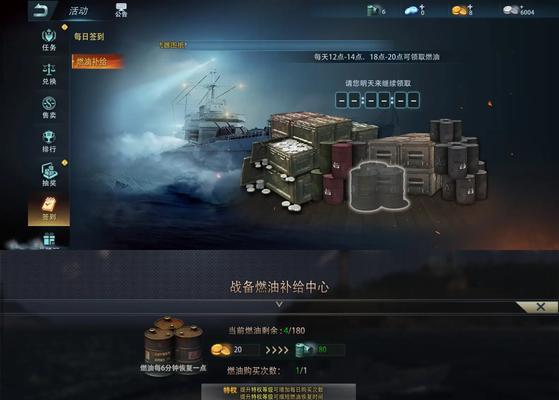The image size is (559, 400).
Task: Select the 签到 check-in sidebar icon
Action: tap(49, 209)
